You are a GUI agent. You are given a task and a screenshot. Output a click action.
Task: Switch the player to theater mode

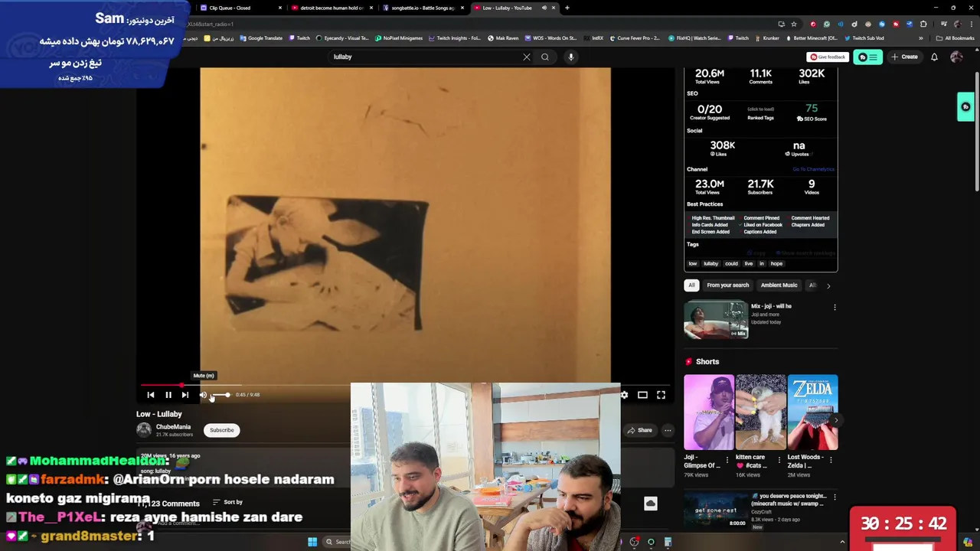(642, 395)
